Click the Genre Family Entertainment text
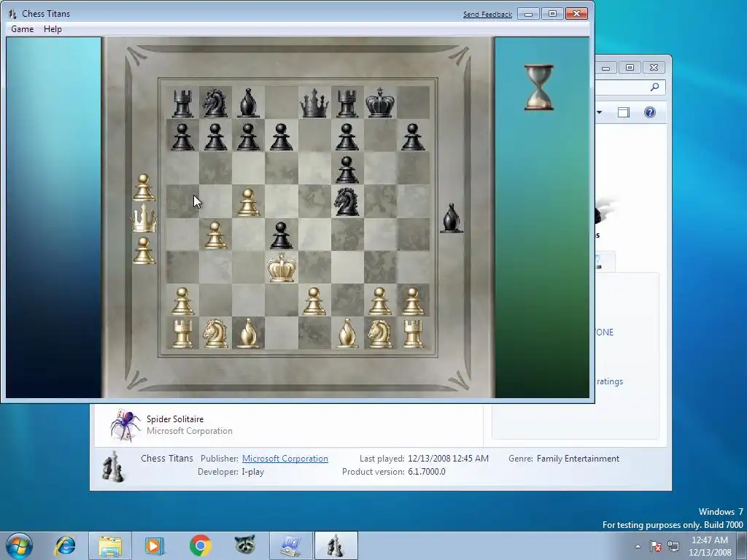 point(564,459)
